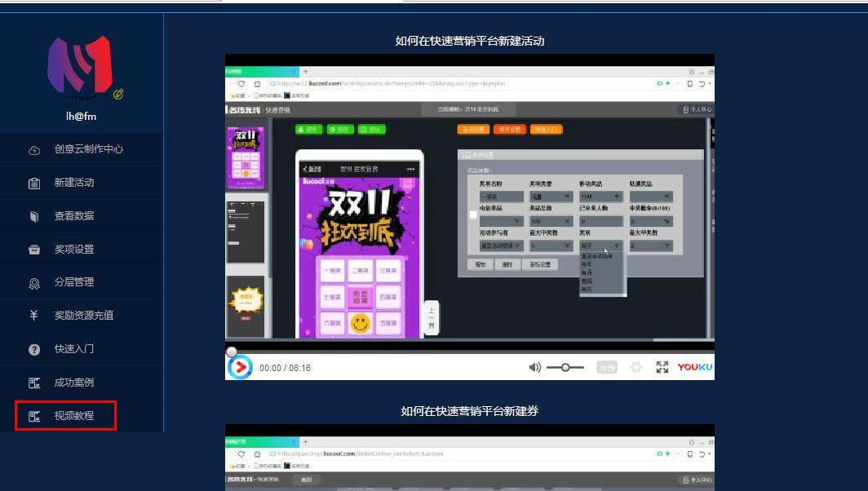The image size is (868, 491).
Task: Select 快速入门 with the question mark icon
Action: pos(73,349)
